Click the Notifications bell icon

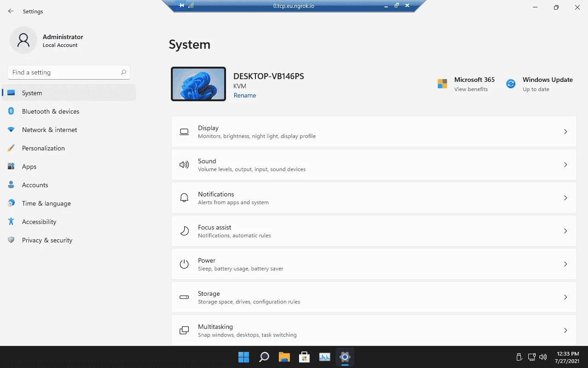tap(184, 198)
